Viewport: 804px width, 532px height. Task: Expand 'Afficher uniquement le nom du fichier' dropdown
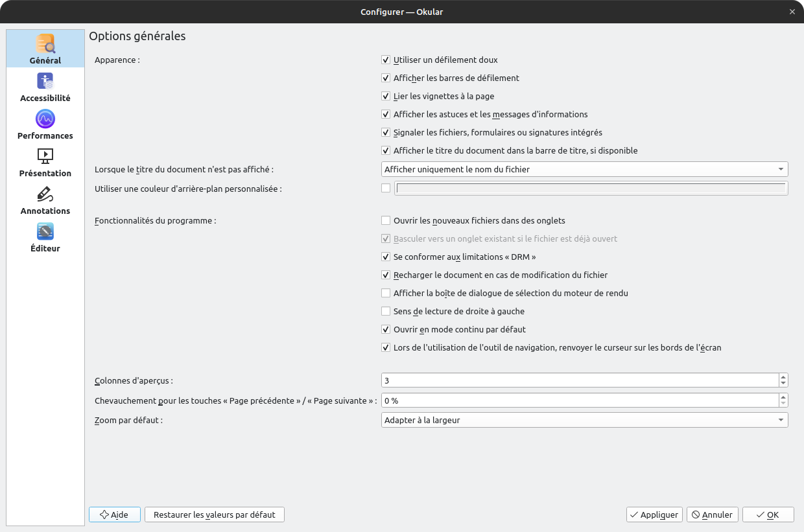(585, 170)
